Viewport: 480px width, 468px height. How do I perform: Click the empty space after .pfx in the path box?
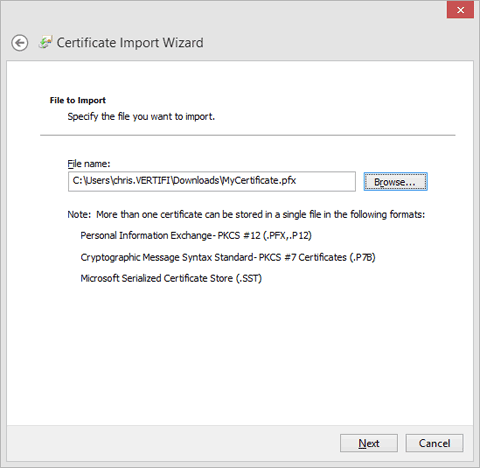pos(325,181)
